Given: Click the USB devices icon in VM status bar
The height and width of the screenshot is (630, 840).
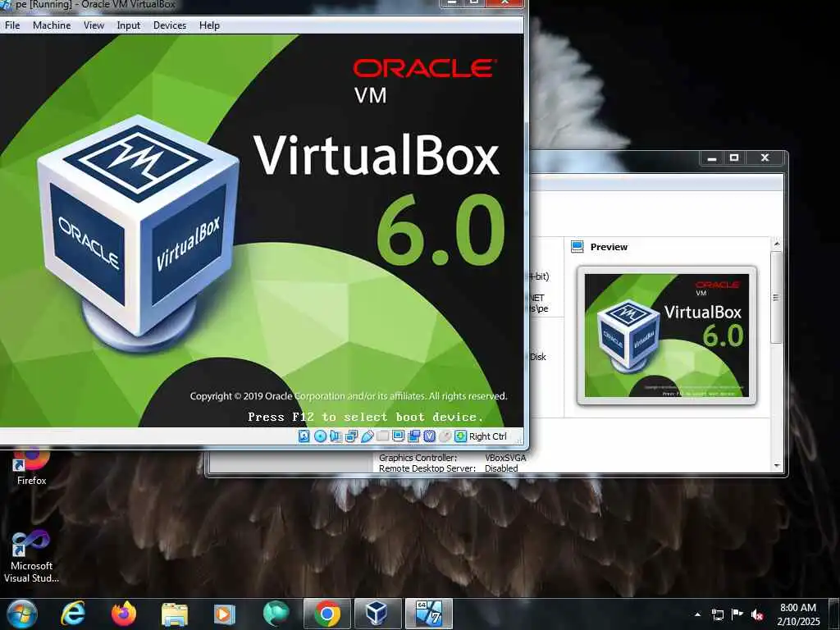Looking at the screenshot, I should click(367, 436).
